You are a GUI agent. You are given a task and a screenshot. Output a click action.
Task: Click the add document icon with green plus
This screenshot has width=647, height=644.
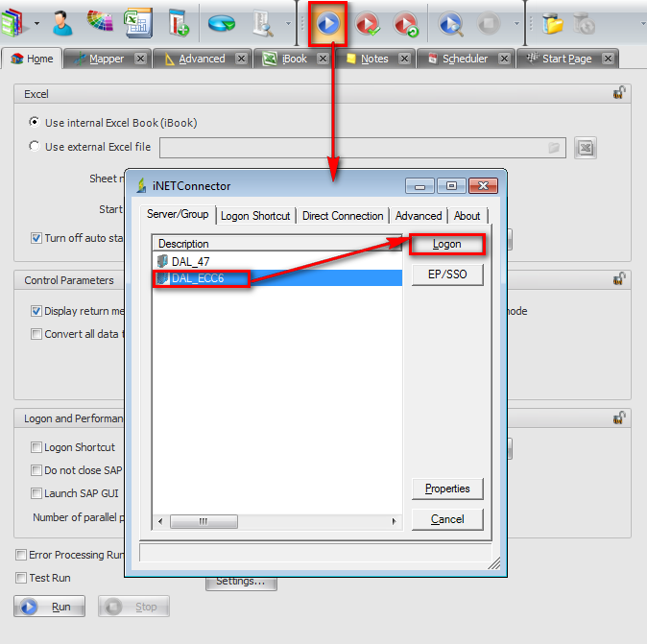180,24
